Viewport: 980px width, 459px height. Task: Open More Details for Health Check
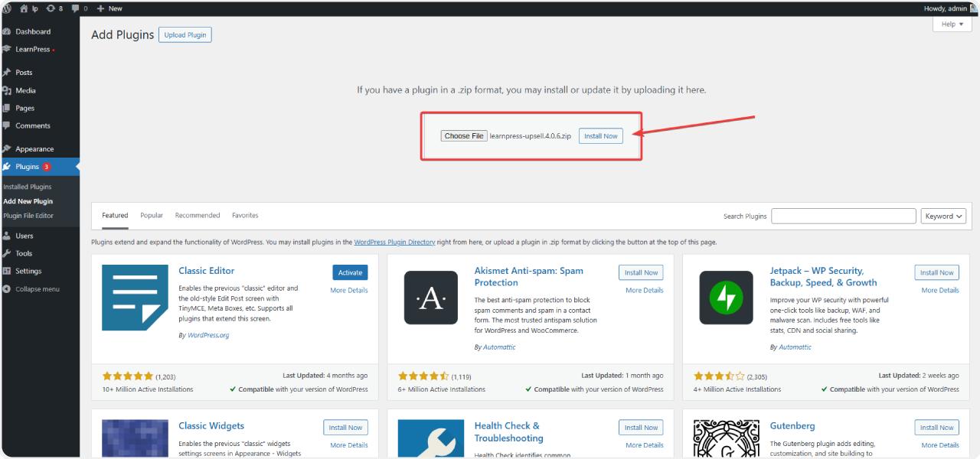point(645,445)
